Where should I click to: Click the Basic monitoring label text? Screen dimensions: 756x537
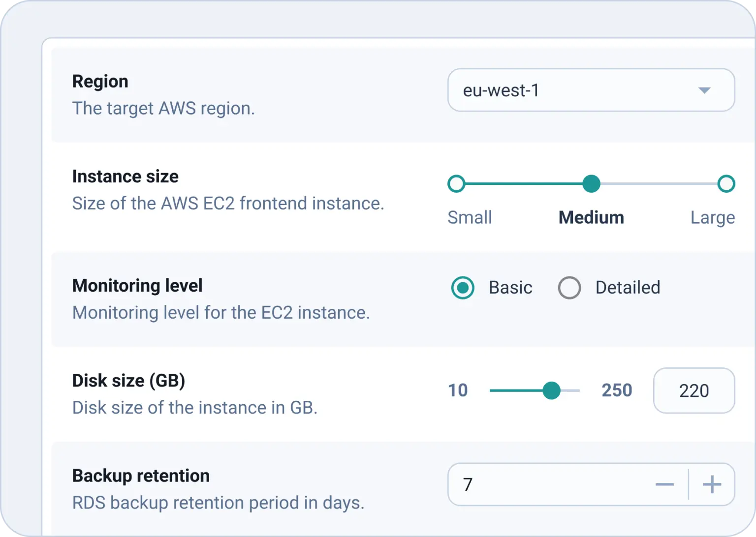pyautogui.click(x=510, y=288)
